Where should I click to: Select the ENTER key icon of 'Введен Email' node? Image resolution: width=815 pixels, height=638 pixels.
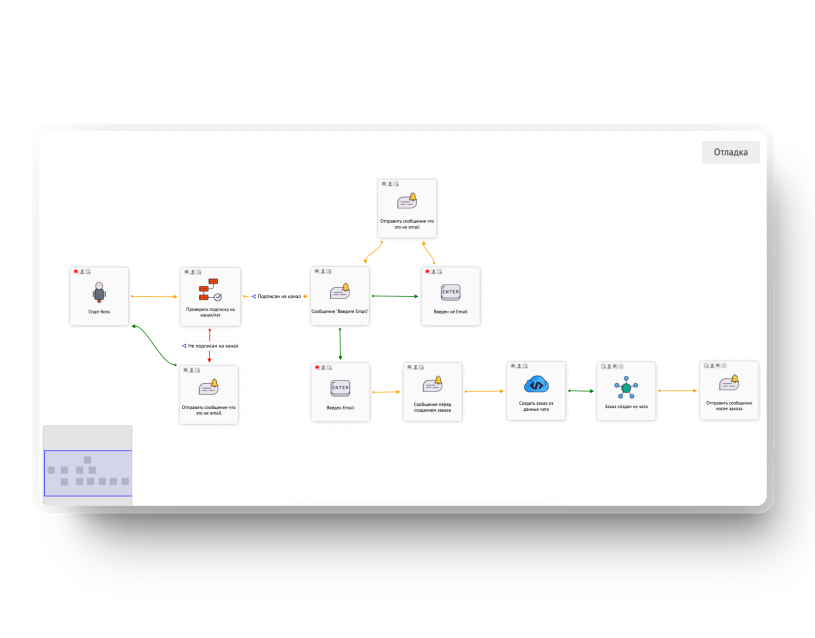(x=340, y=388)
